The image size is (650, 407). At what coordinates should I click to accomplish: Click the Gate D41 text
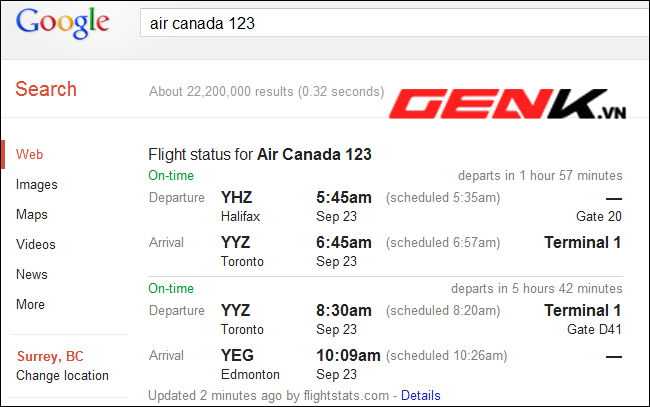click(594, 329)
